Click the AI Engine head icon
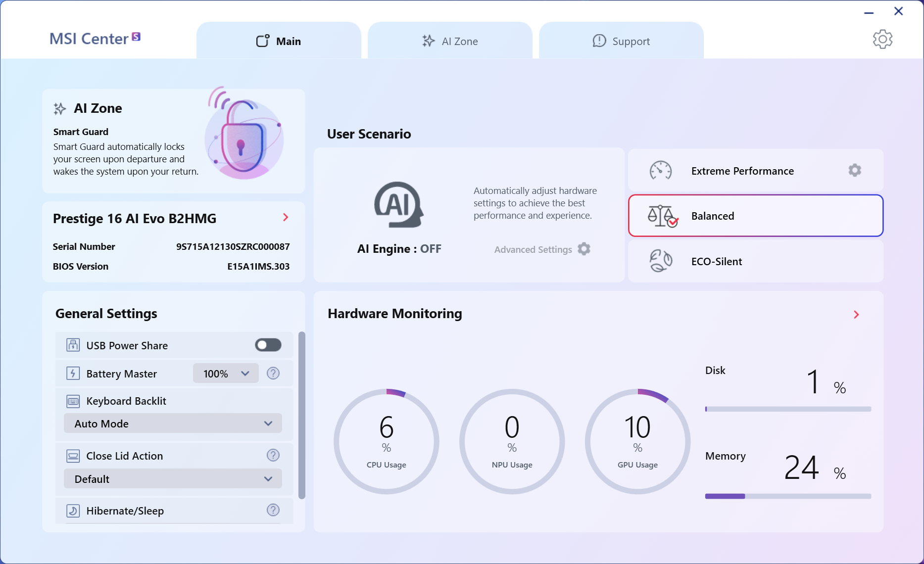Viewport: 924px width, 564px height. coord(399,205)
